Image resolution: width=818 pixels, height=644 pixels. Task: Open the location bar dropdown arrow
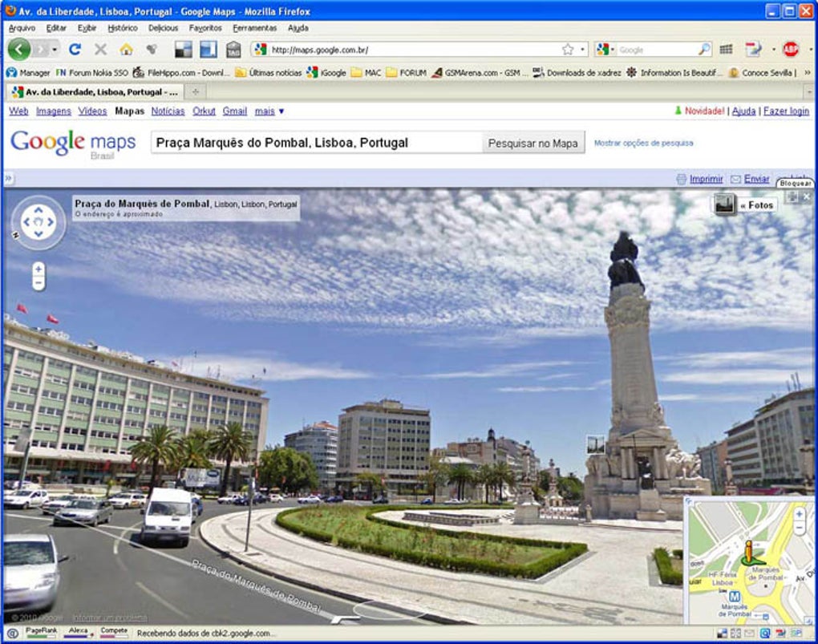coord(583,50)
